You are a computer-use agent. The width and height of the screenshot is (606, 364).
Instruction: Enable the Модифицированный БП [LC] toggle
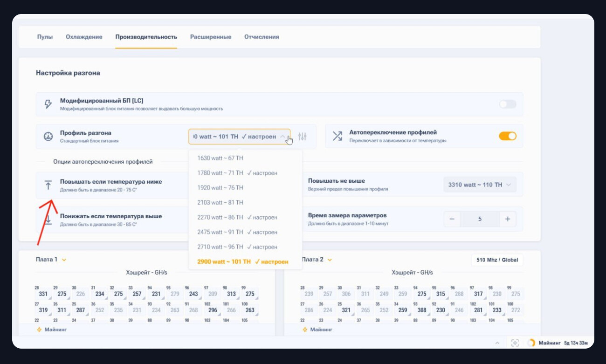507,104
